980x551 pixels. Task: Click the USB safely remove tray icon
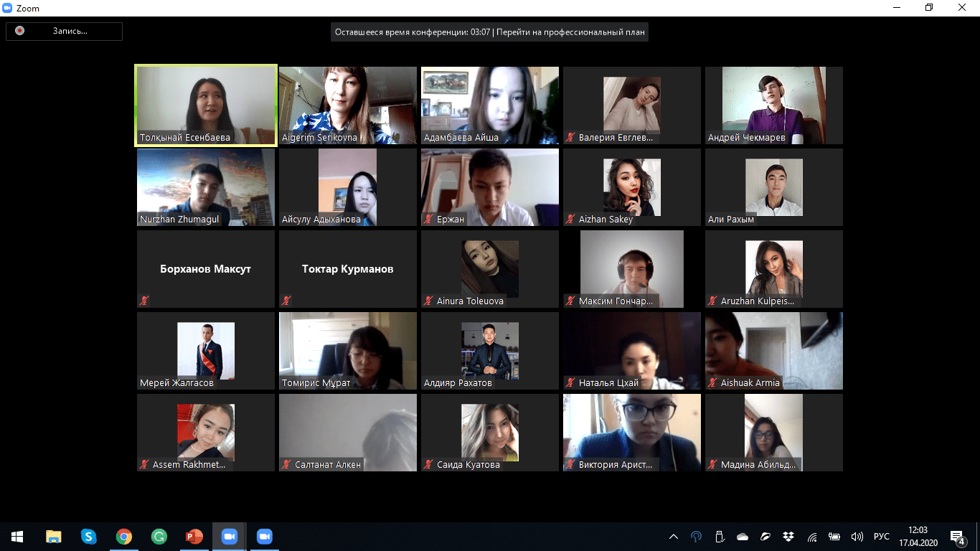click(720, 536)
